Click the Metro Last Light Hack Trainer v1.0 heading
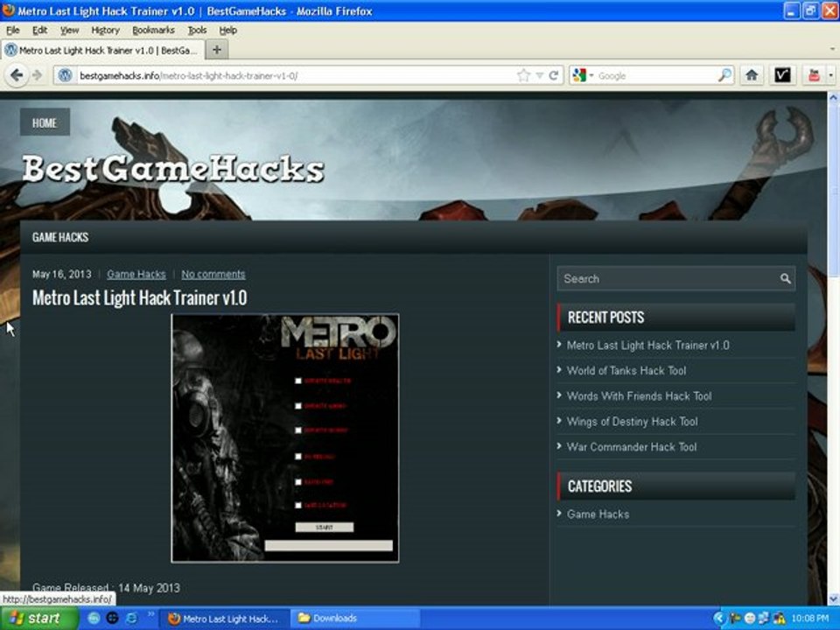Viewport: 840px width, 630px height. point(139,297)
